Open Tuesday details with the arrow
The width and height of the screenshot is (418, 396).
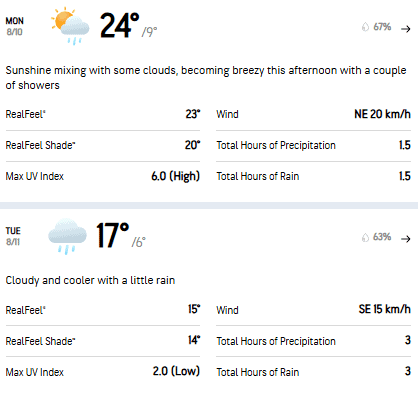pos(406,239)
